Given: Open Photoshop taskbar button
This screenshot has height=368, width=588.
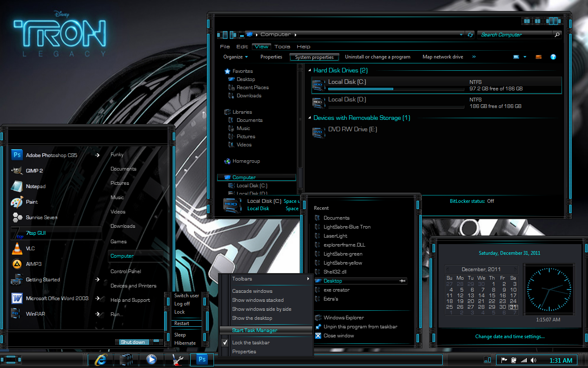Looking at the screenshot, I should pyautogui.click(x=202, y=359).
